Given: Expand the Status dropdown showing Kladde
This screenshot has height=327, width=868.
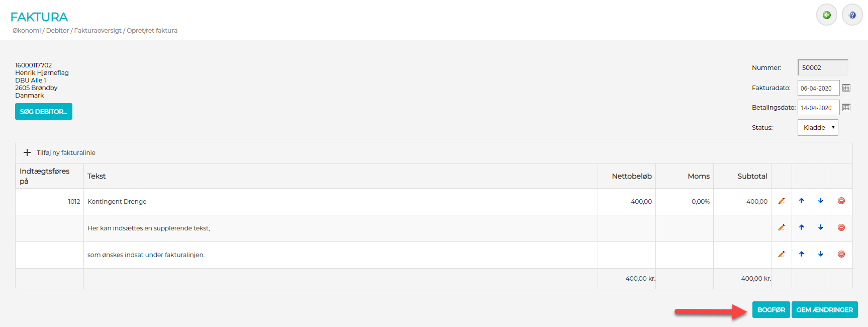Looking at the screenshot, I should (x=818, y=128).
